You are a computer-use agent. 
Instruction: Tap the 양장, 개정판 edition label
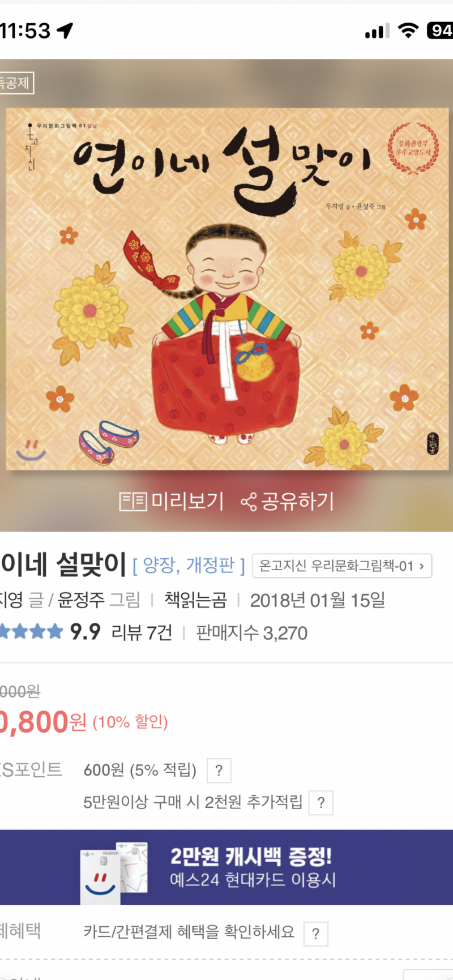click(x=189, y=565)
